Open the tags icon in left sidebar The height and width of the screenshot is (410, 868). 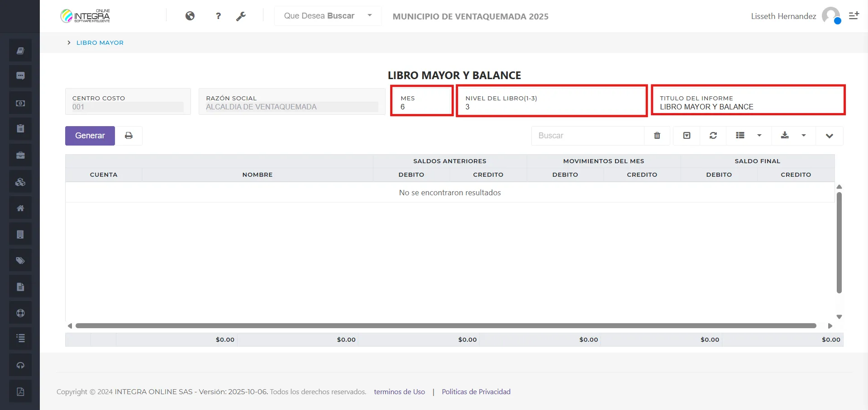[20, 261]
